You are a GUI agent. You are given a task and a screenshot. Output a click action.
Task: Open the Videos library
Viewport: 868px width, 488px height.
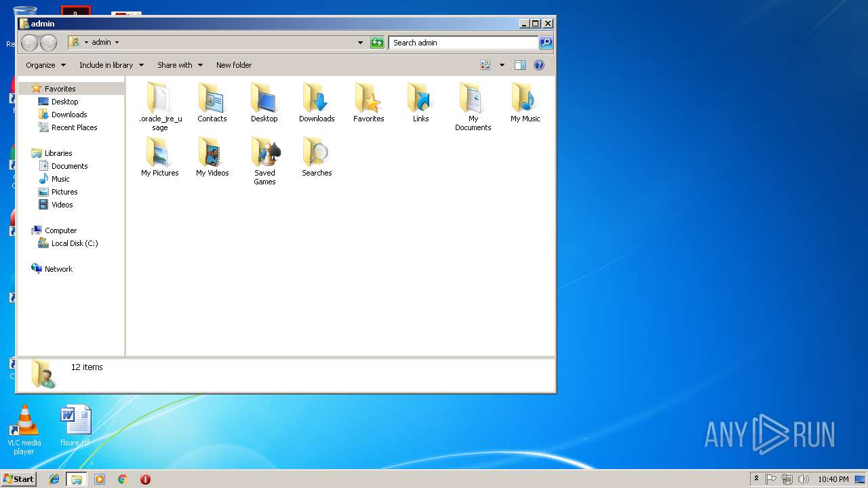click(62, 205)
